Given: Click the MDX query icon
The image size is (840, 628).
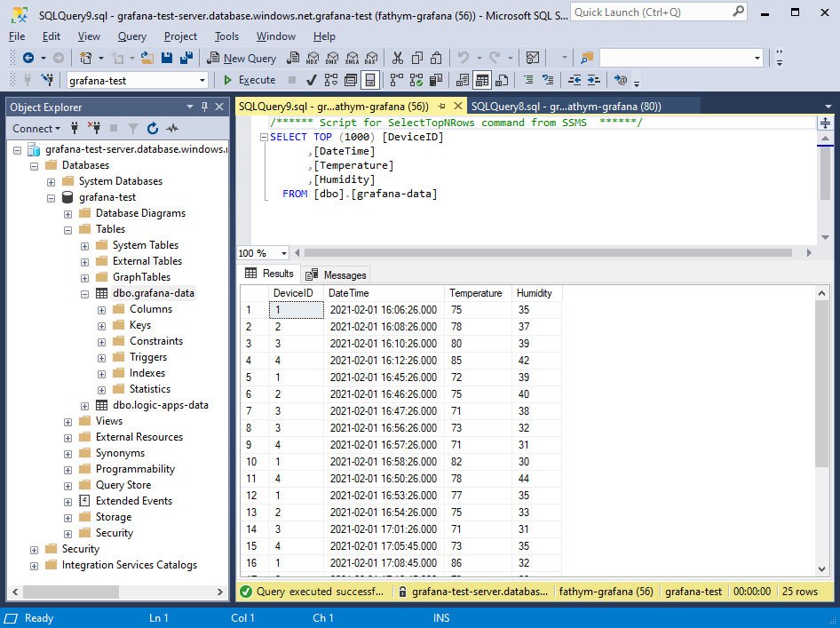Looking at the screenshot, I should pyautogui.click(x=313, y=58).
